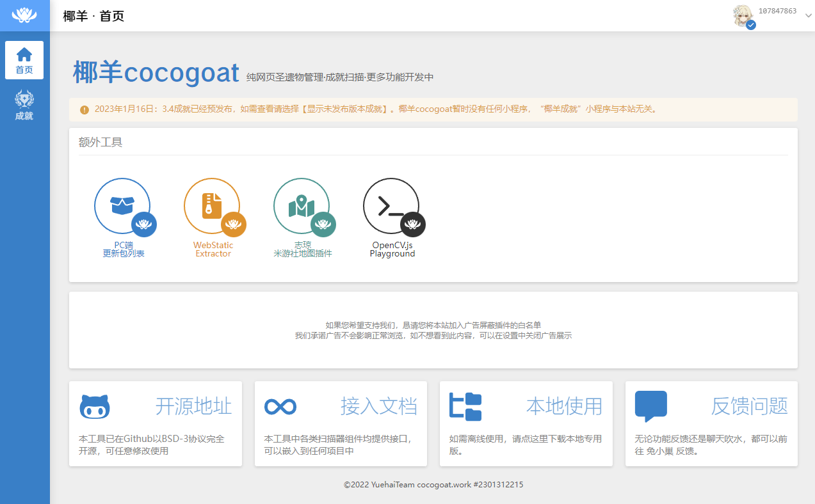Click the GitHub octocat icon
Image resolution: width=815 pixels, height=504 pixels.
click(95, 407)
